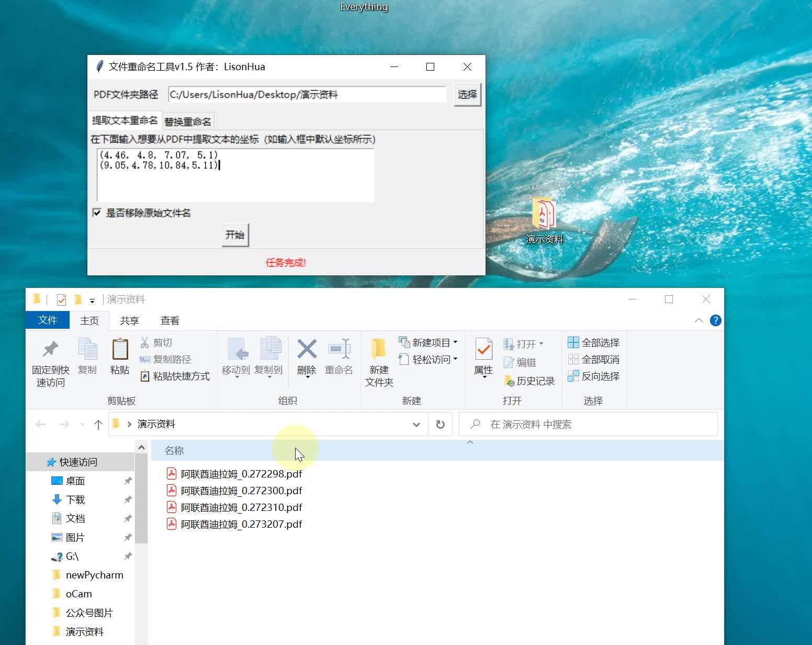
Task: Pin current folder to Quick Access
Action: click(50, 361)
